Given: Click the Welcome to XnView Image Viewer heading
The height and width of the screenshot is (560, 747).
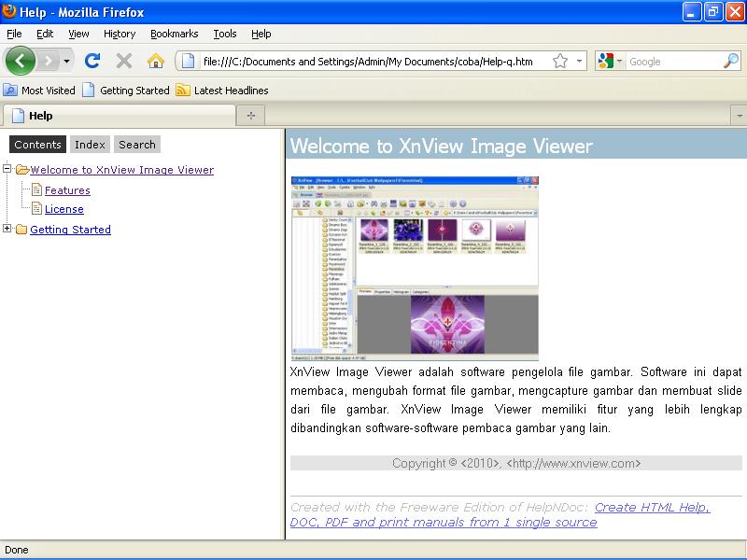Looking at the screenshot, I should [441, 146].
